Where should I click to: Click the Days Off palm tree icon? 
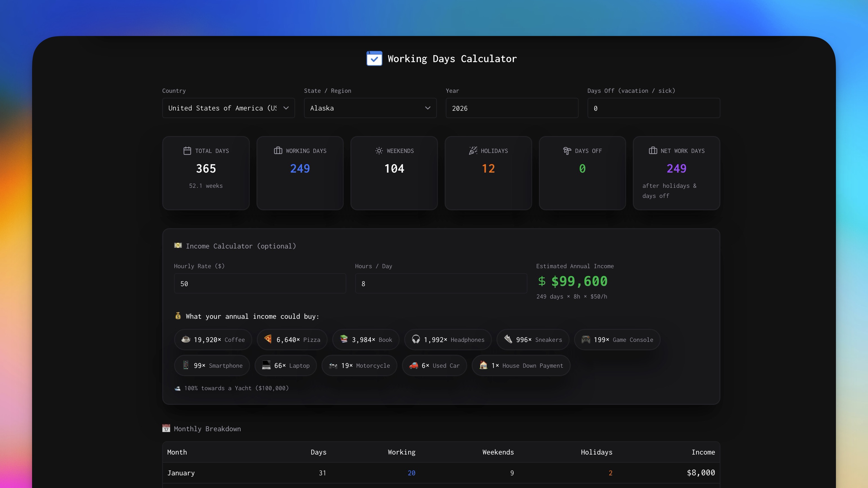click(567, 151)
